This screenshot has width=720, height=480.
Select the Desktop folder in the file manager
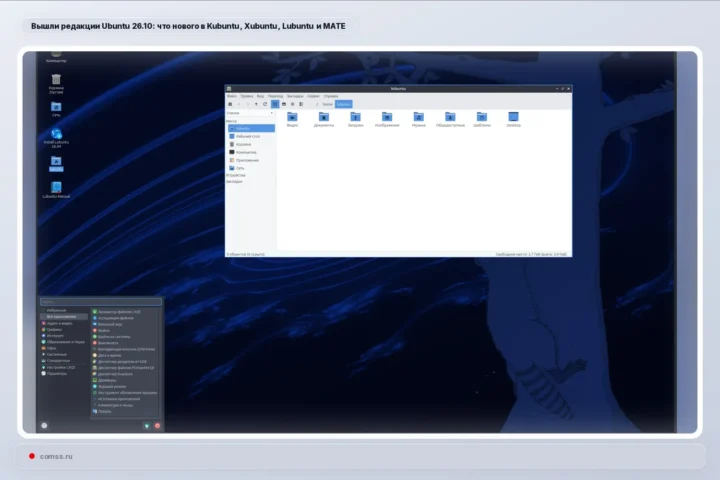tap(513, 117)
